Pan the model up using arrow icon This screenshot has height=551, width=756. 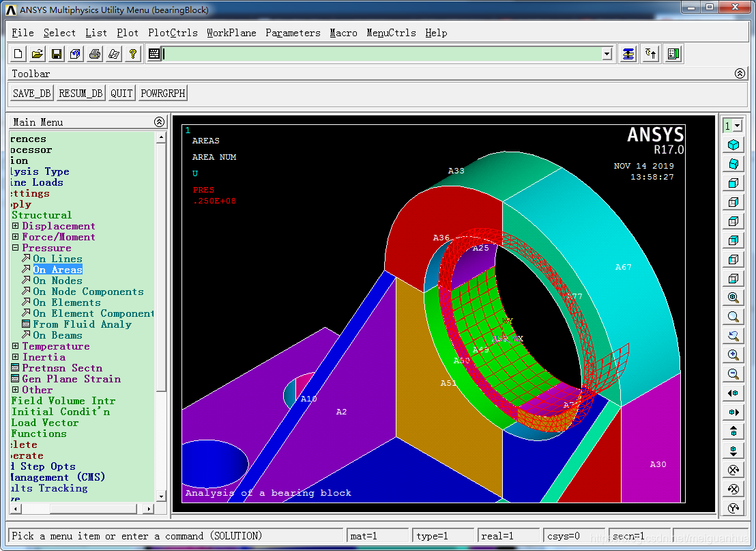tap(733, 432)
